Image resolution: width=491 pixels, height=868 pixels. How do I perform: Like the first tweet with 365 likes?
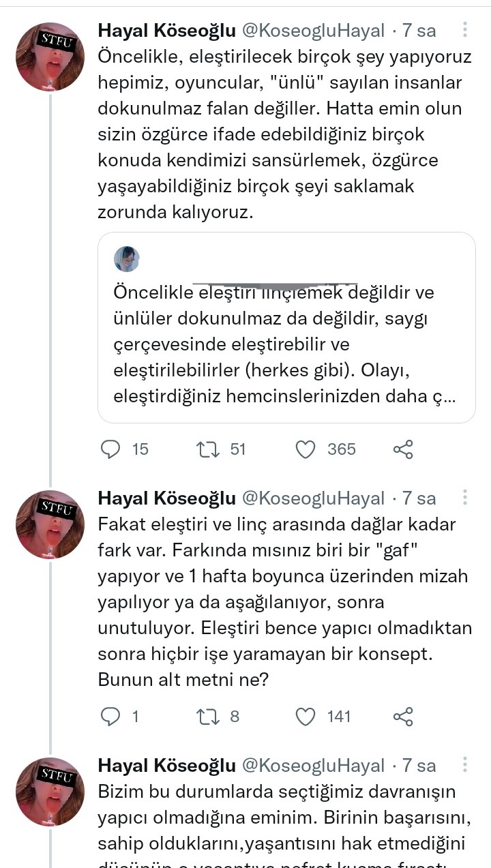[306, 449]
